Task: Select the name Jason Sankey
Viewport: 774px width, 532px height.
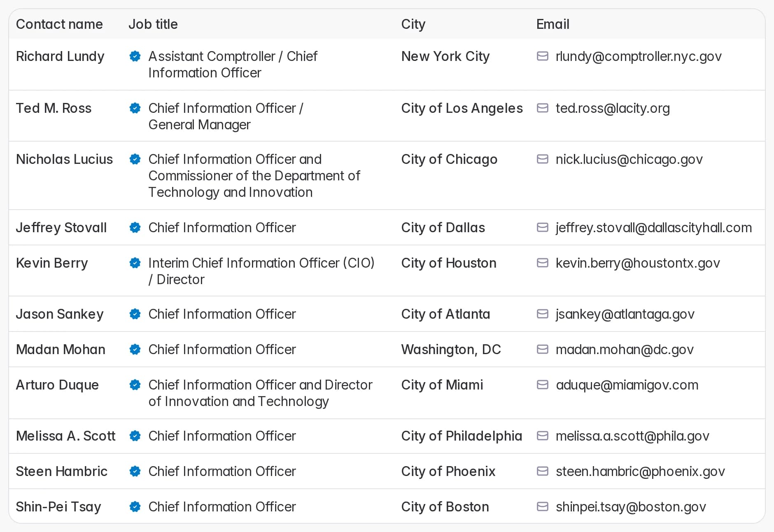Action: coord(60,314)
